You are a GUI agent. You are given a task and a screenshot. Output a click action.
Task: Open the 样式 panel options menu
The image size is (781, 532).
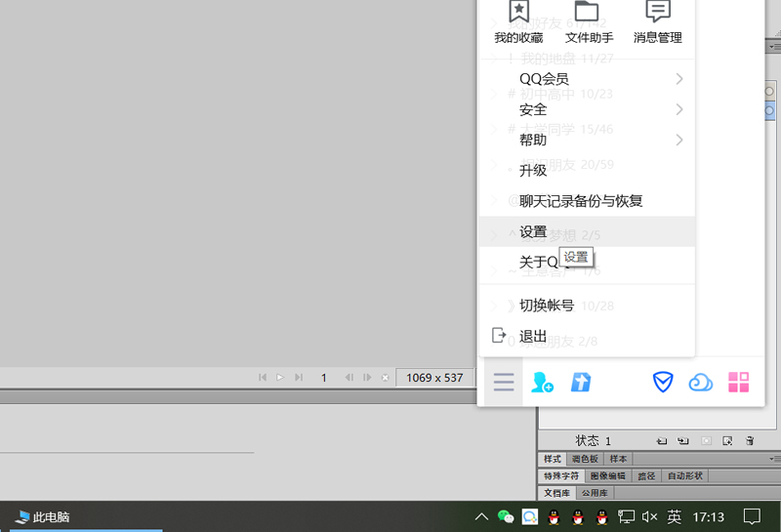[773, 459]
